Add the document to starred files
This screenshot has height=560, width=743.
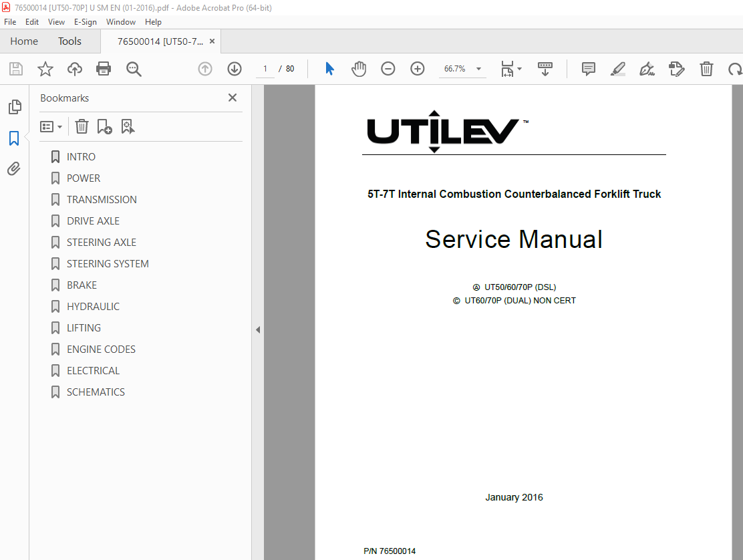click(45, 69)
